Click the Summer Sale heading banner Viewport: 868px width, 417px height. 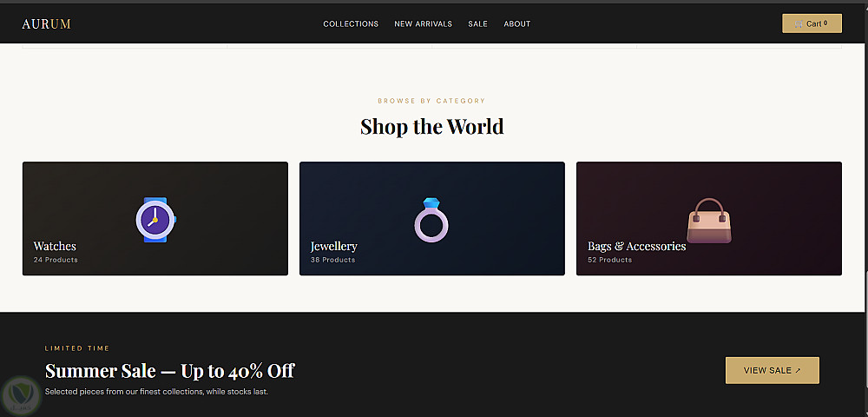(169, 370)
